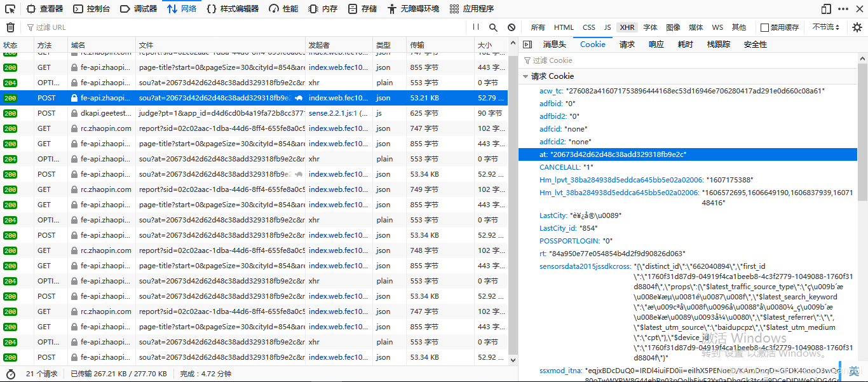Activate the element picker icon
This screenshot has height=382, width=868.
coord(10,9)
